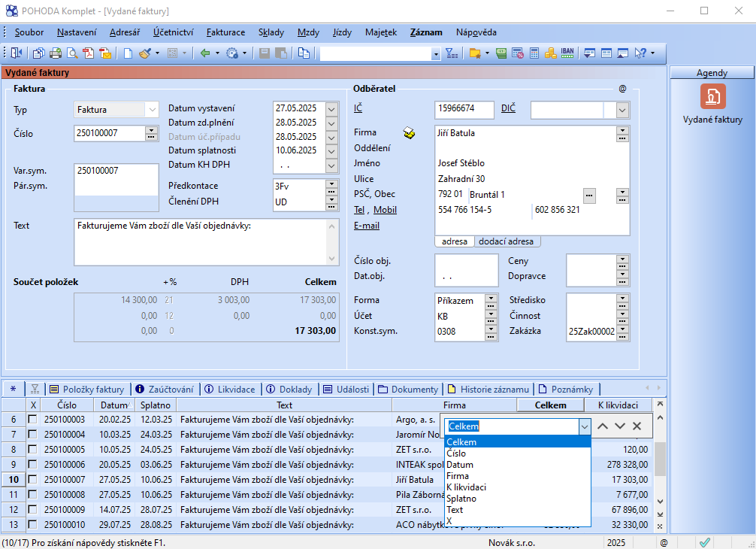
Task: Tick checkbox for invoice 250100003
Action: (x=32, y=419)
